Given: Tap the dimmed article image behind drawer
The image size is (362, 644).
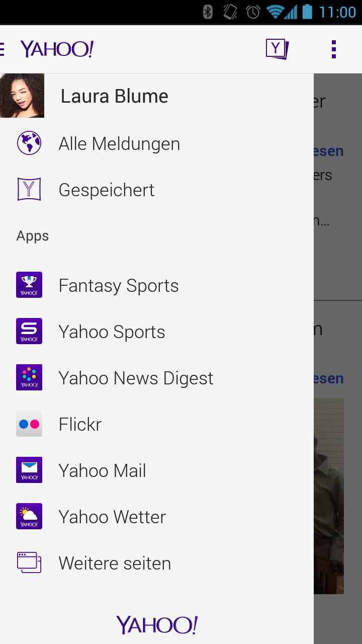Looking at the screenshot, I should point(329,496).
